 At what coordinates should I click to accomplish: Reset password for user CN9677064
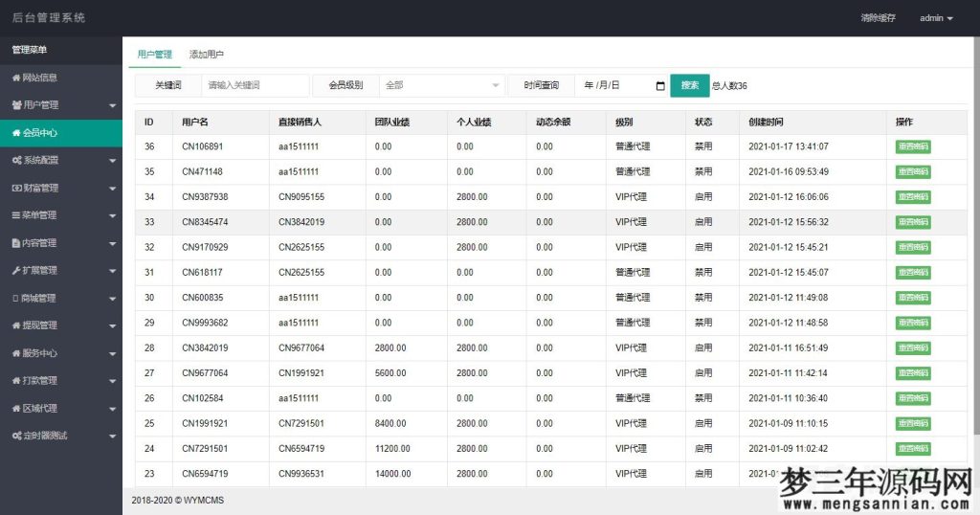pos(912,373)
